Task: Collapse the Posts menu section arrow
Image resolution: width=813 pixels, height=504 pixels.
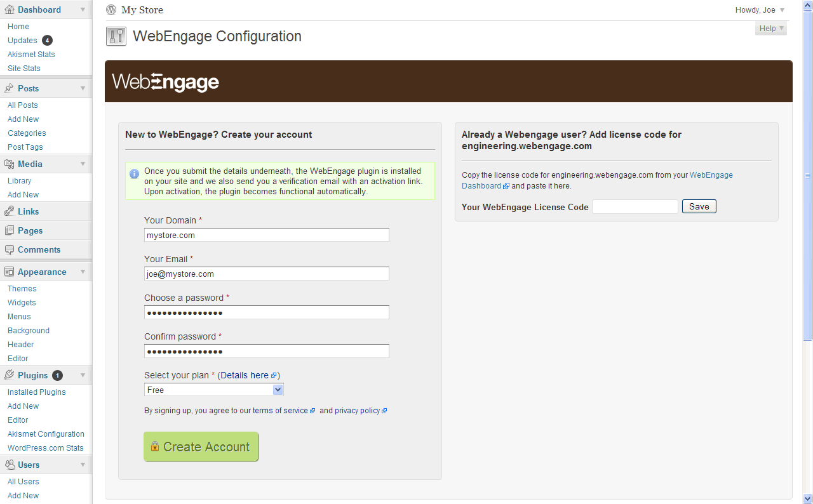Action: tap(83, 88)
